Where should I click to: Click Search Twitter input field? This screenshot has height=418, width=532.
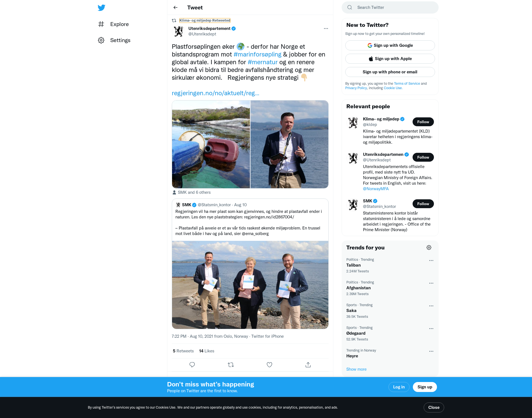[x=390, y=7]
